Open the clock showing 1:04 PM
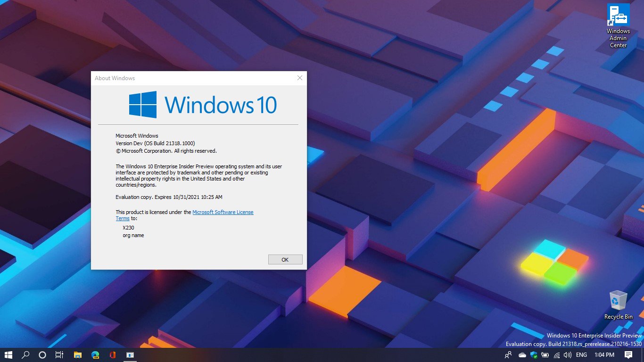This screenshot has width=644, height=362. [x=604, y=355]
